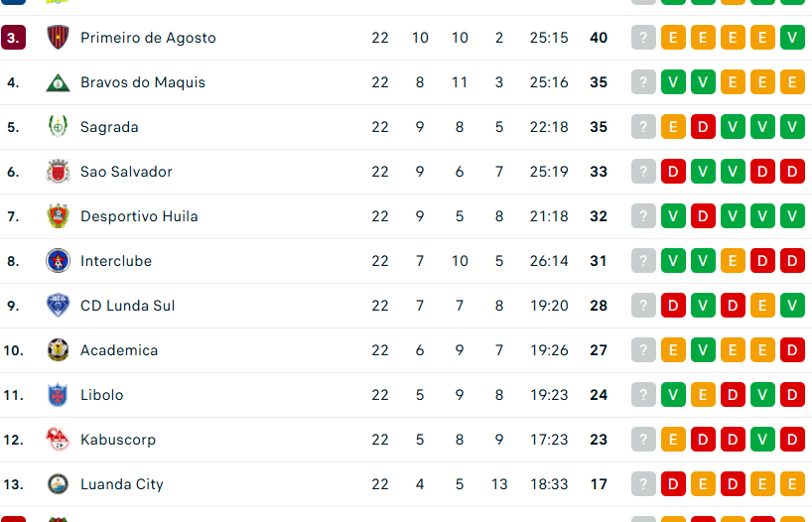The width and height of the screenshot is (812, 522).
Task: Click the Primeiro de Agosto green V form badge
Action: point(792,38)
